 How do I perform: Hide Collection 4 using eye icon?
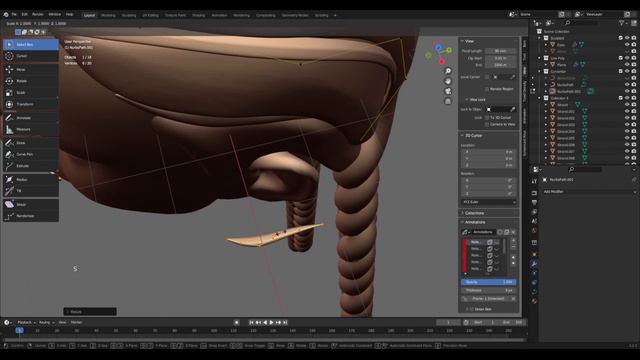(627, 98)
